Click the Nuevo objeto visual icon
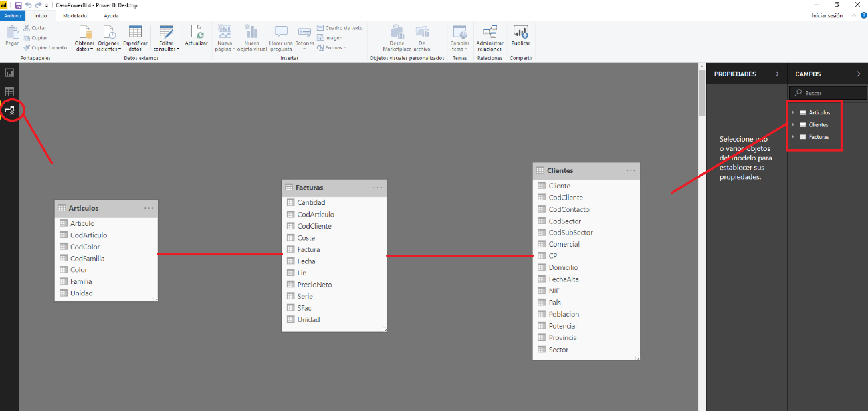The image size is (868, 411). [x=251, y=38]
